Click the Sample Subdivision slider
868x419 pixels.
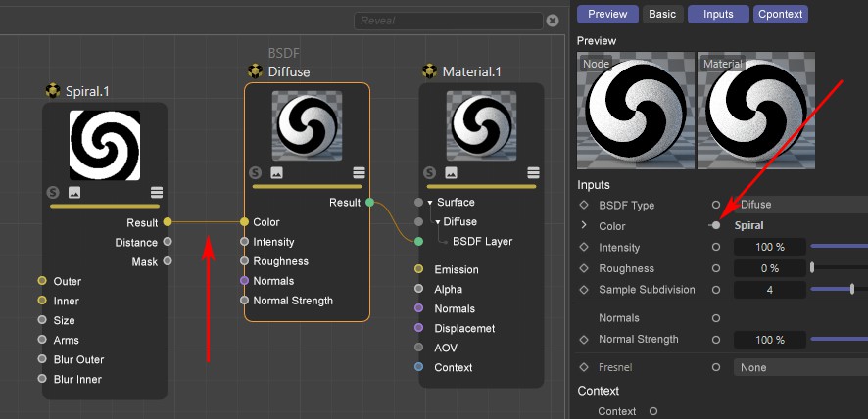coord(839,290)
